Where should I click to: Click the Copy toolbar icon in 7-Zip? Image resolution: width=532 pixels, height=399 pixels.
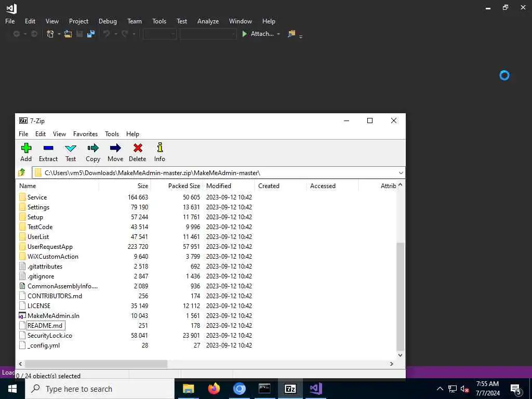coord(93,148)
